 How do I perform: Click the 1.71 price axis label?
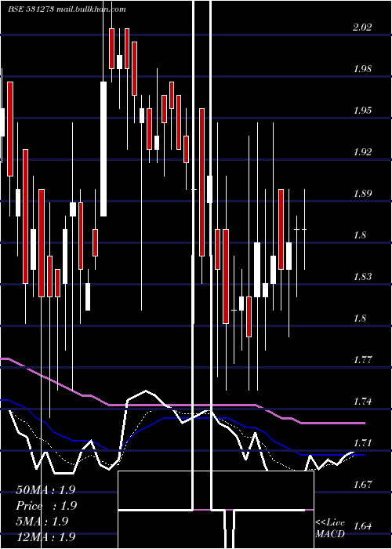point(362,443)
